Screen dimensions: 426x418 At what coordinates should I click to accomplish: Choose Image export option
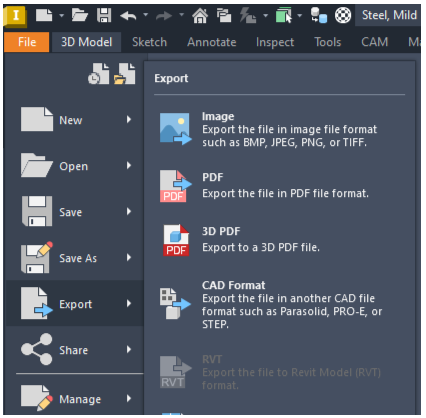tap(280, 129)
